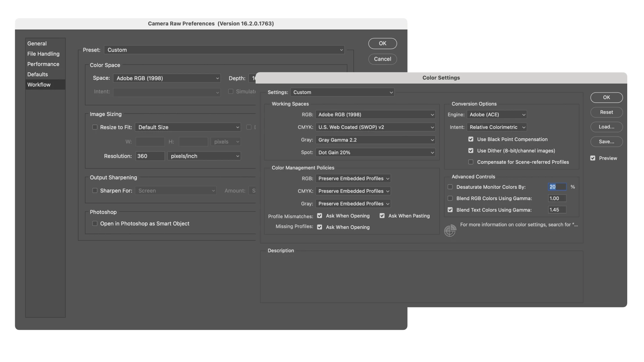Open Default Size resize dropdown

pos(188,127)
